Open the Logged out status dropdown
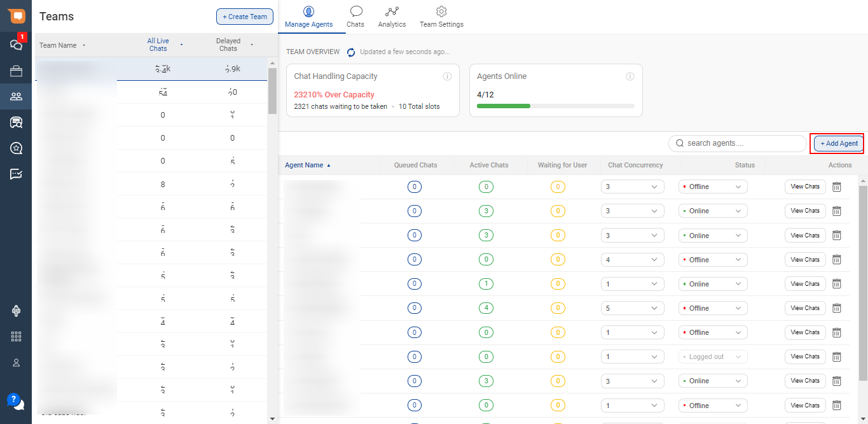Viewport: 868px width, 424px height. tap(713, 357)
